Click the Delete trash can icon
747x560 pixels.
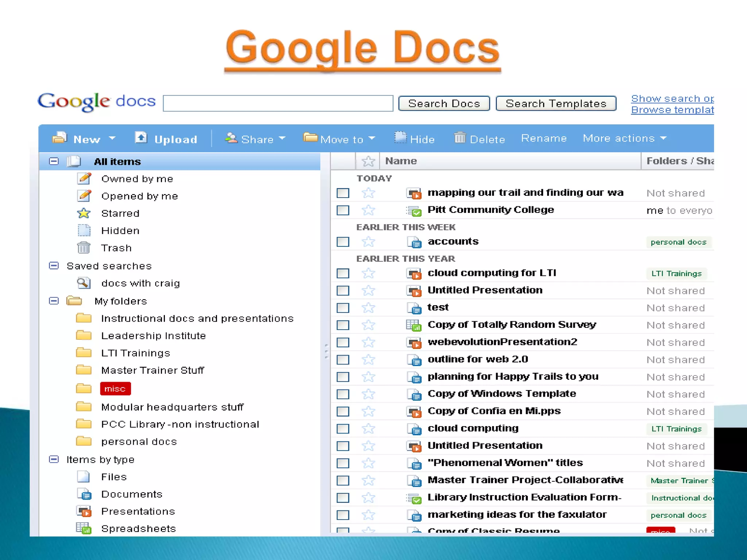pos(460,138)
